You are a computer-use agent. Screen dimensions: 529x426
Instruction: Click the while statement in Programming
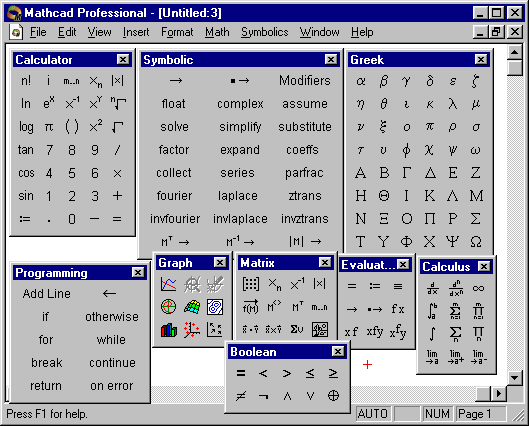(x=111, y=340)
